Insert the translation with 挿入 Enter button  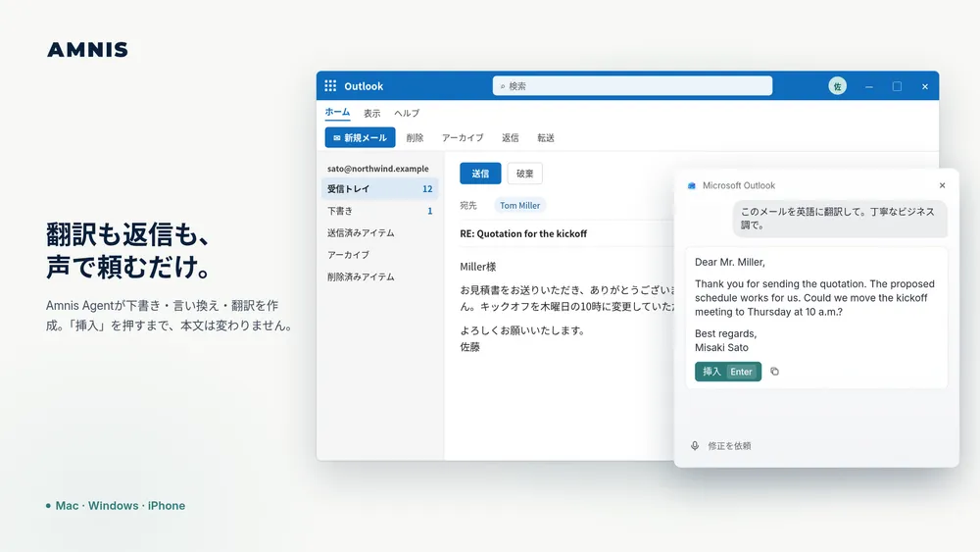click(x=727, y=372)
